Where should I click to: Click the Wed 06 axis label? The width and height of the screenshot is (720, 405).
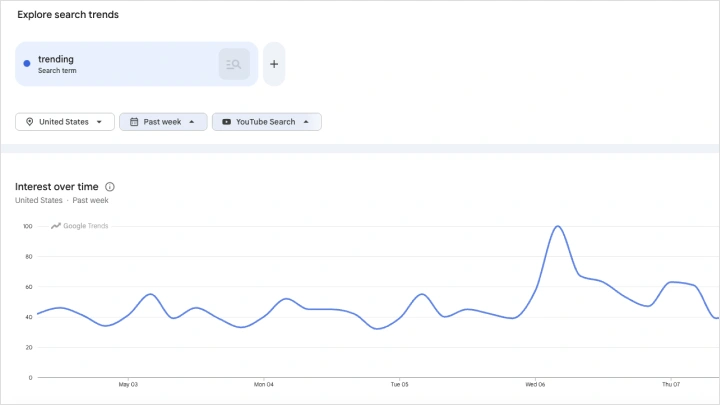pos(535,384)
